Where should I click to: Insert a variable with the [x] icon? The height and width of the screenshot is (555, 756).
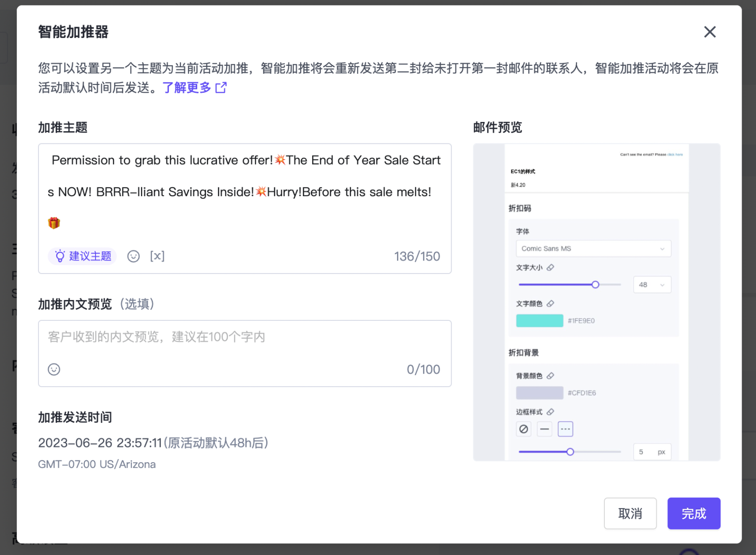(x=157, y=256)
